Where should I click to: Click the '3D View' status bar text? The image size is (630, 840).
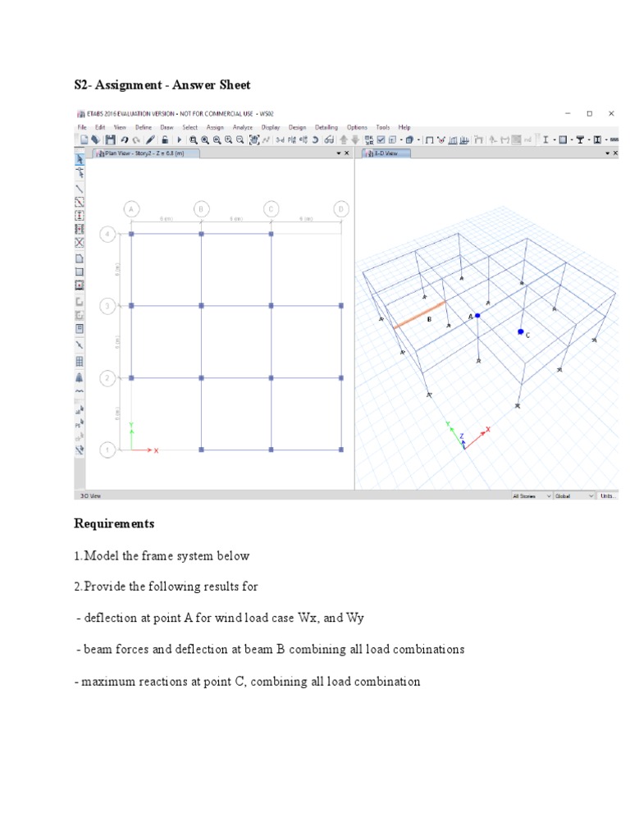[90, 496]
